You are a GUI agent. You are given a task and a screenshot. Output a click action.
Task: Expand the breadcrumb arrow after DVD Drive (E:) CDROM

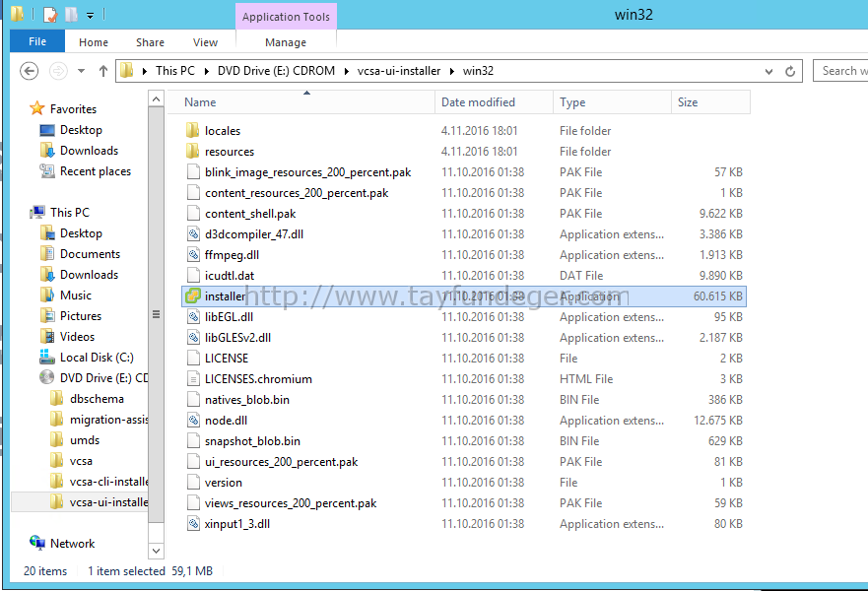tap(346, 71)
